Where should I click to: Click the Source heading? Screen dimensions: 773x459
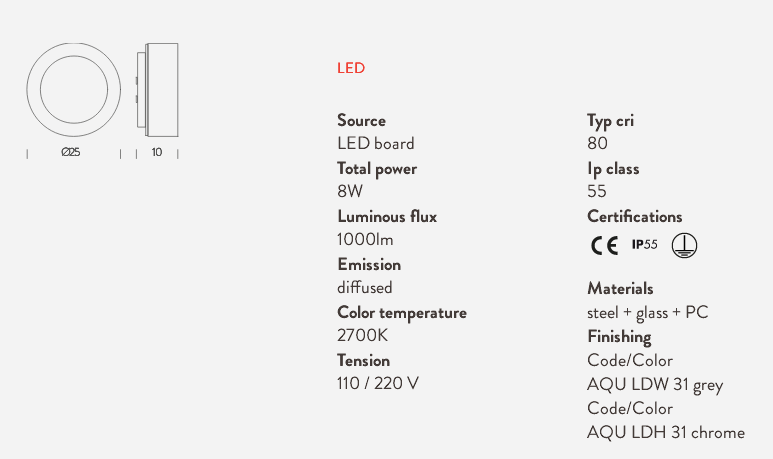pyautogui.click(x=361, y=120)
